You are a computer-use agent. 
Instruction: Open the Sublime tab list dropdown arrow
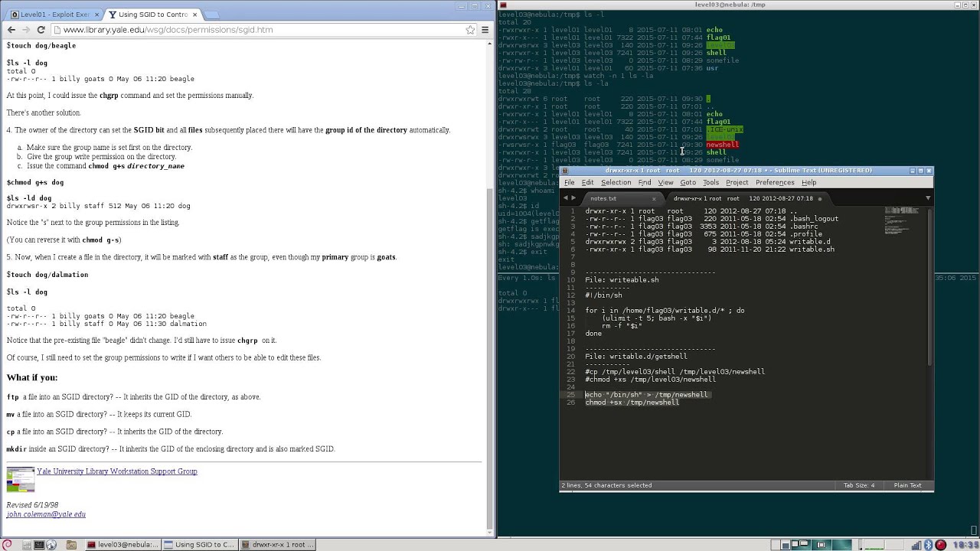point(927,198)
